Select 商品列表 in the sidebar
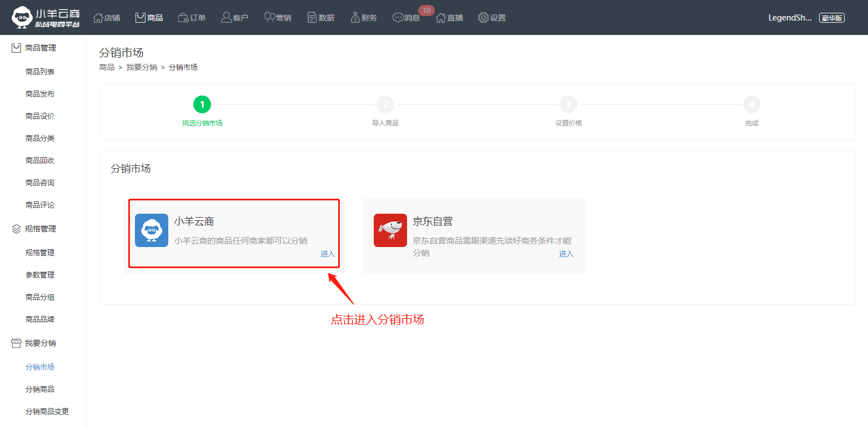This screenshot has width=868, height=428. pos(40,72)
